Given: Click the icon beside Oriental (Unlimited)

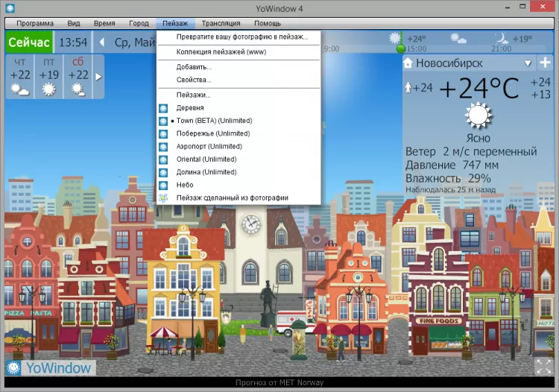Looking at the screenshot, I should [x=163, y=159].
